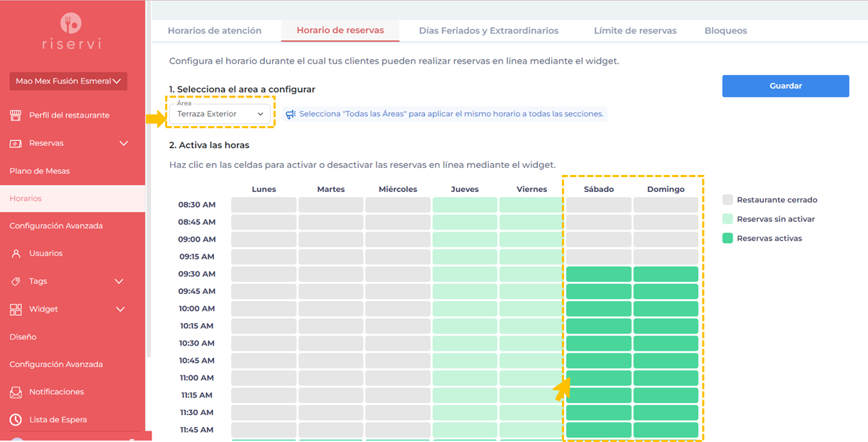Click the Lista de Espera clock icon
Screen dimensions: 868x442
point(16,419)
